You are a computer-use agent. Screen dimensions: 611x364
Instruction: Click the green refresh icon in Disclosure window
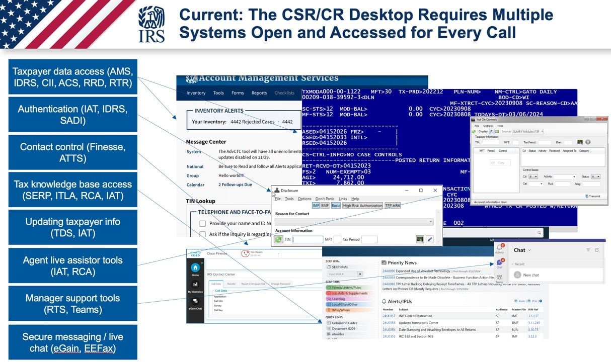pyautogui.click(x=279, y=239)
